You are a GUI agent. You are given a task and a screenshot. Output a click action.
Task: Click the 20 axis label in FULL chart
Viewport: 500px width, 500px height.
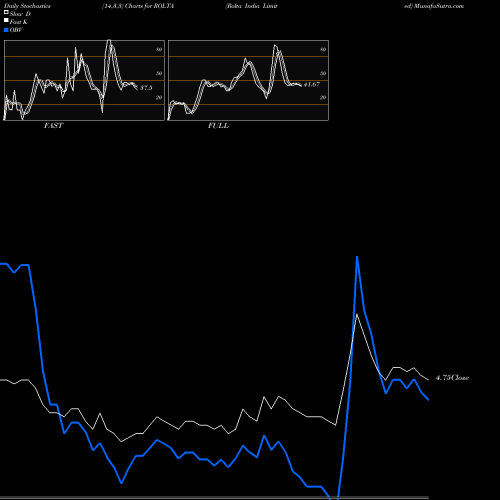point(323,97)
